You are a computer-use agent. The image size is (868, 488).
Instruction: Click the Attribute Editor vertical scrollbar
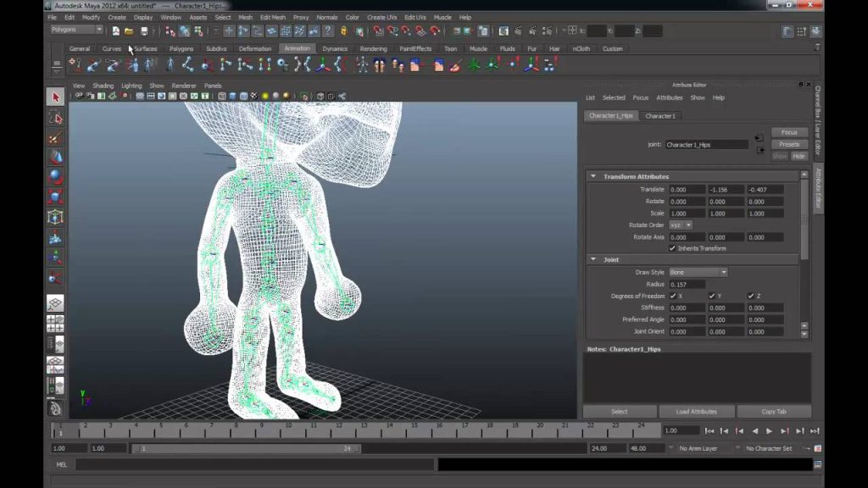pyautogui.click(x=804, y=219)
